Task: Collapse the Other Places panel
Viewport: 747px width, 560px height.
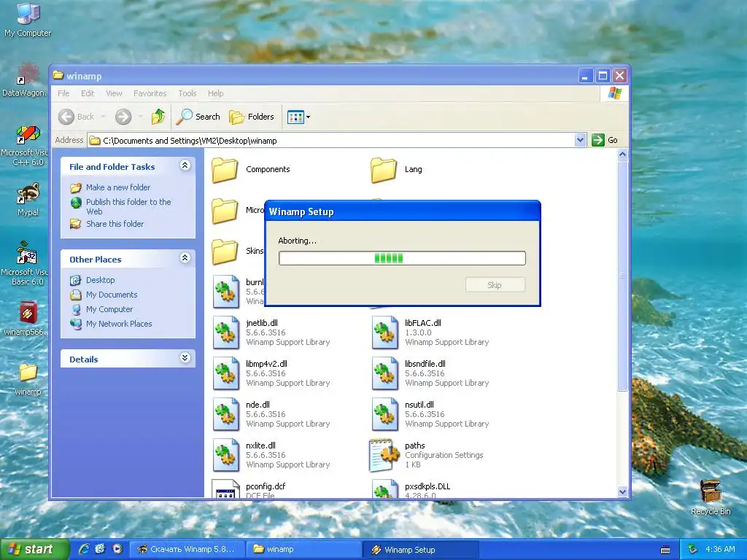Action: coord(185,257)
